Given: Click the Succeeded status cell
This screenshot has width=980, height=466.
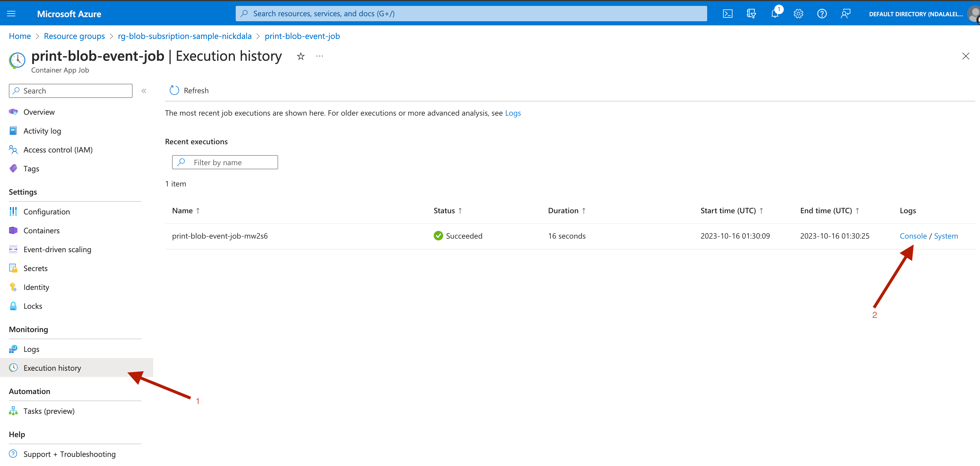Looking at the screenshot, I should (458, 236).
